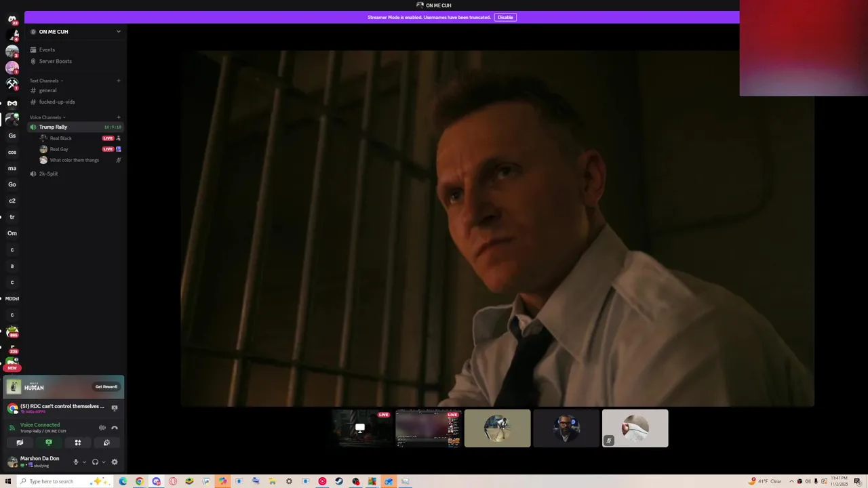Open the Om server in sidebar
The height and width of the screenshot is (488, 868).
pyautogui.click(x=12, y=233)
